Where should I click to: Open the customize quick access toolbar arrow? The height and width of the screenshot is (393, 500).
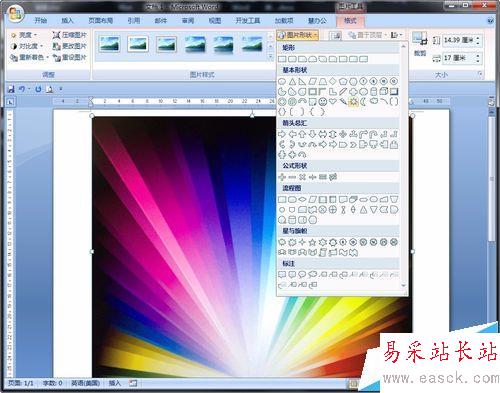pos(61,89)
